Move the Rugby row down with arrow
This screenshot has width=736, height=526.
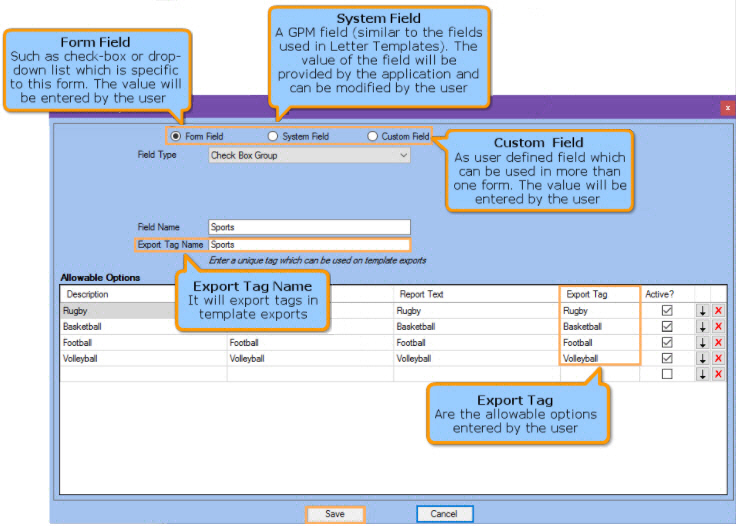pyautogui.click(x=702, y=311)
